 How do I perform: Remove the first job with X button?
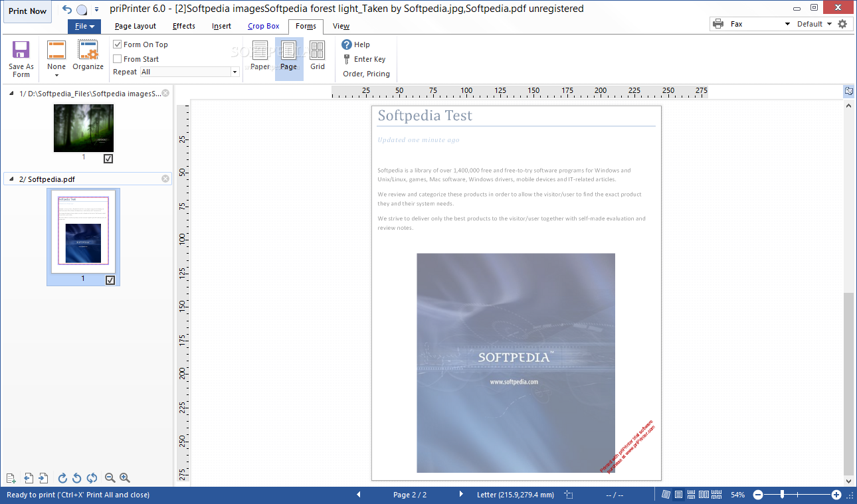(x=165, y=94)
